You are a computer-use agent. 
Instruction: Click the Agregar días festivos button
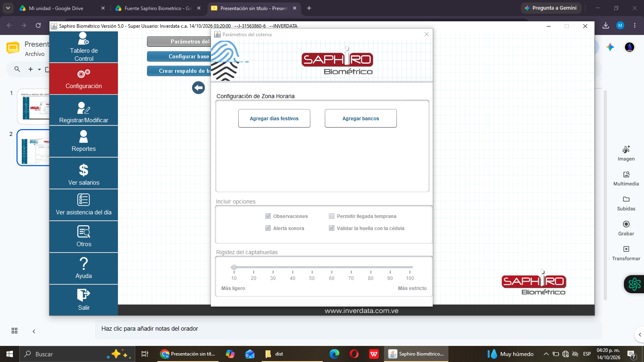point(274,118)
